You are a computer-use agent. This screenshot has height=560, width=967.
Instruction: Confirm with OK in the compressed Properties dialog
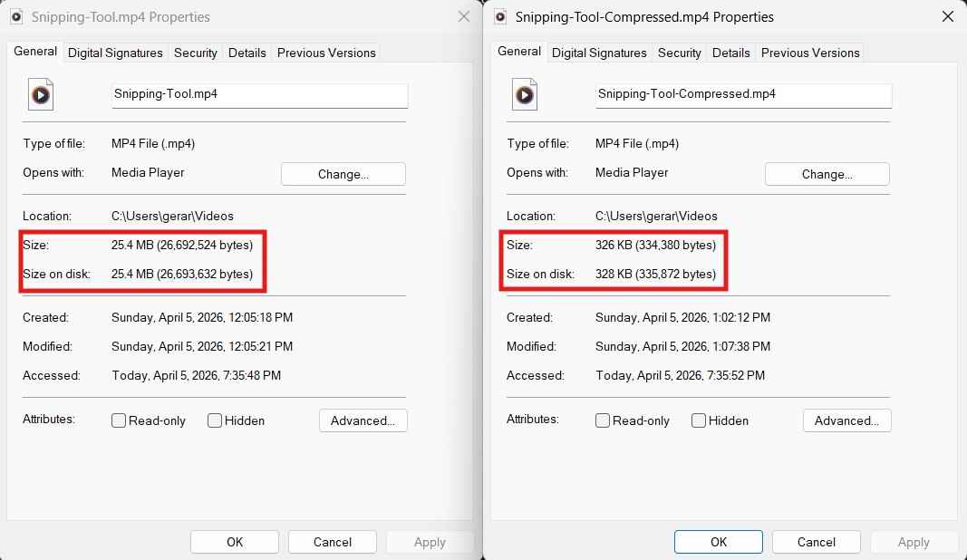point(718,541)
